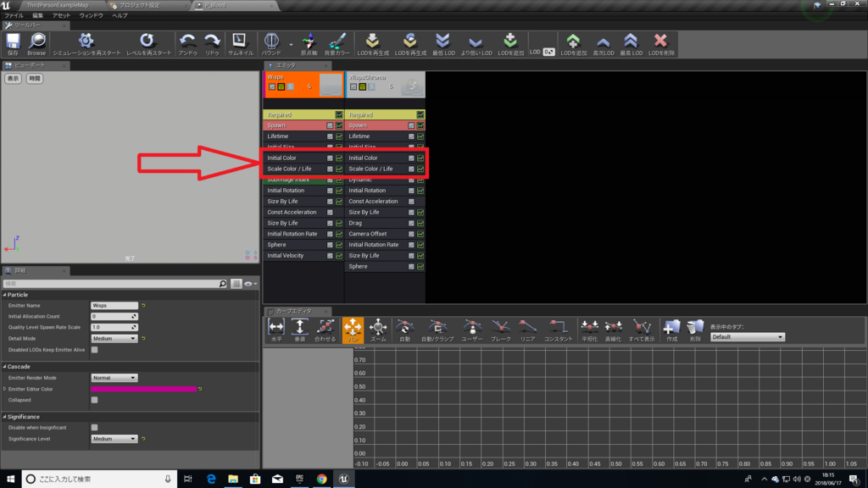
Task: Toggle Disable when Insignificant checkbox
Action: point(95,428)
